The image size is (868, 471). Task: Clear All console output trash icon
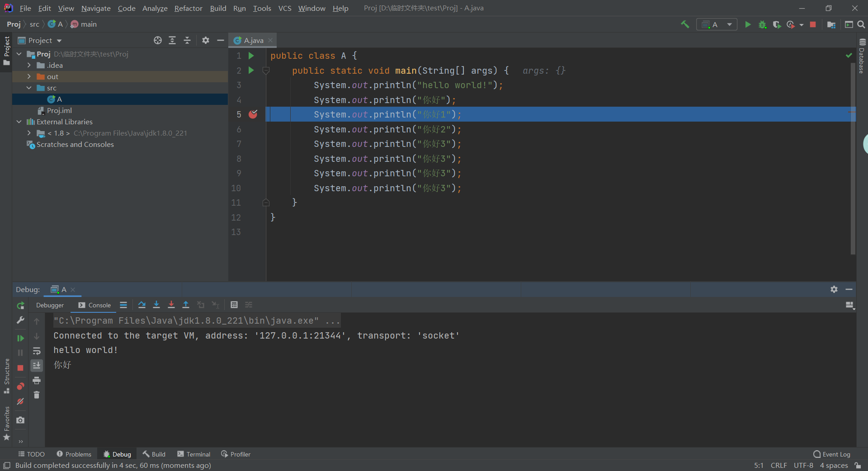pos(37,395)
